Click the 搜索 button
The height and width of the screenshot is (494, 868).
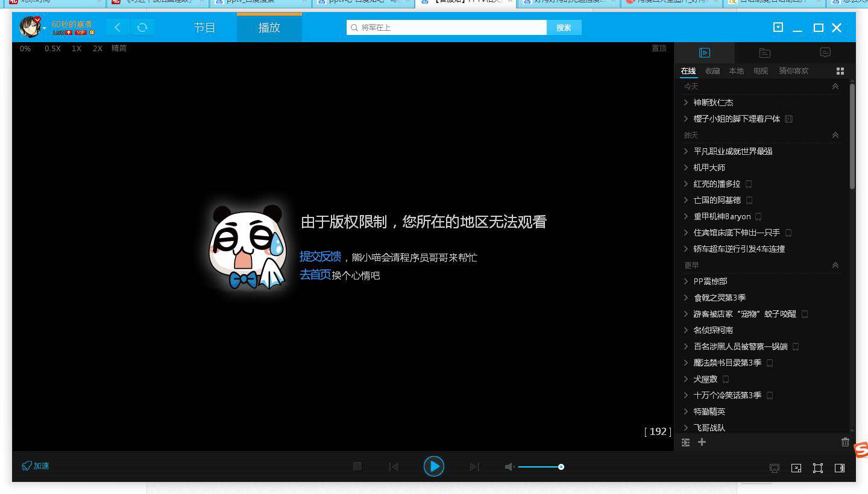pyautogui.click(x=564, y=28)
